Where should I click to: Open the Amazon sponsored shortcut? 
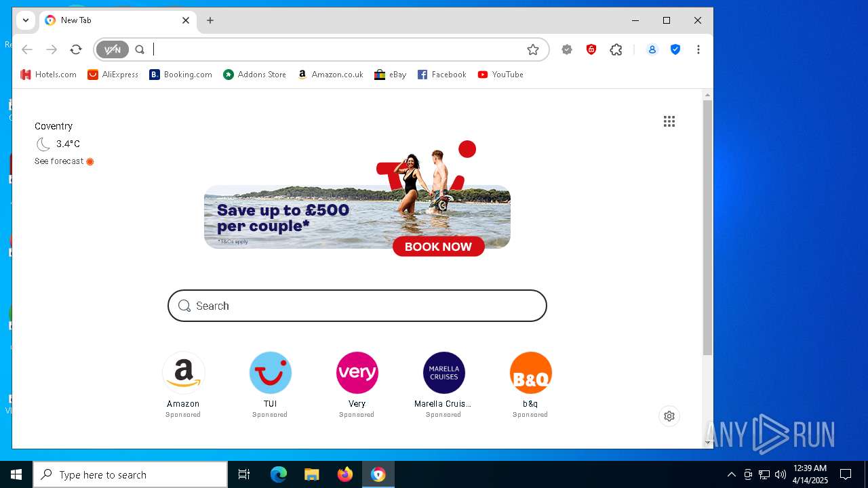(x=183, y=384)
